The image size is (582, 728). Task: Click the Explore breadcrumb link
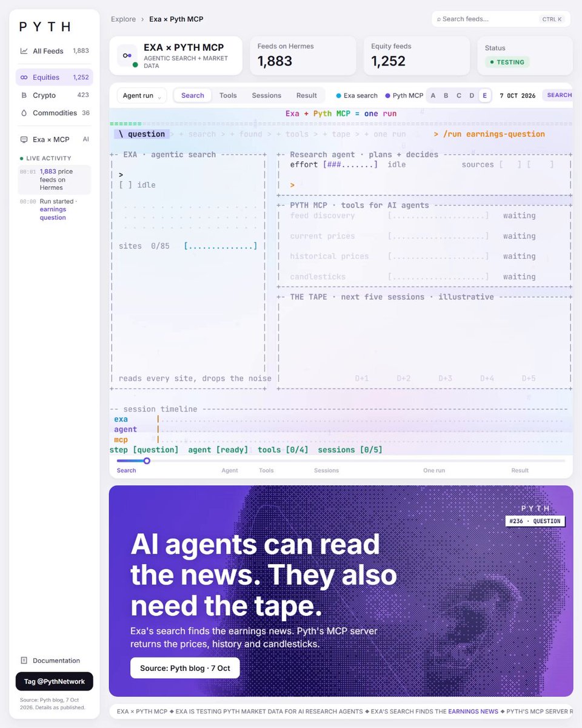[x=123, y=19]
